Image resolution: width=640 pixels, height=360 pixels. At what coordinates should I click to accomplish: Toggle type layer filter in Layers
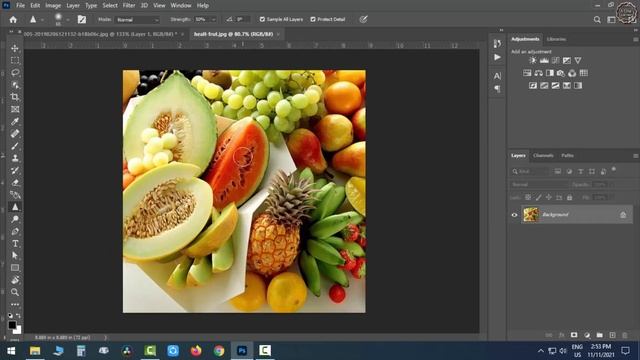point(580,171)
